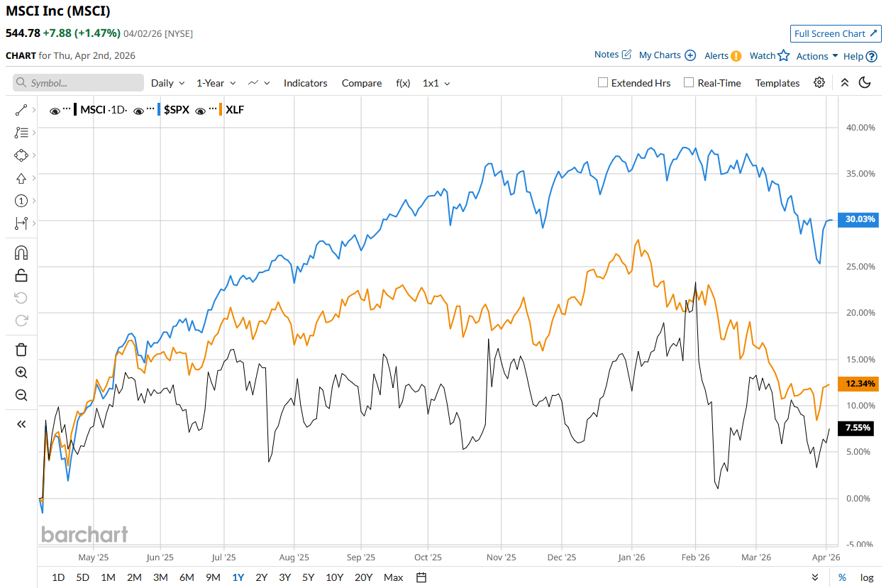886x588 pixels.
Task: Click the lock drawings icon
Action: coord(21,275)
